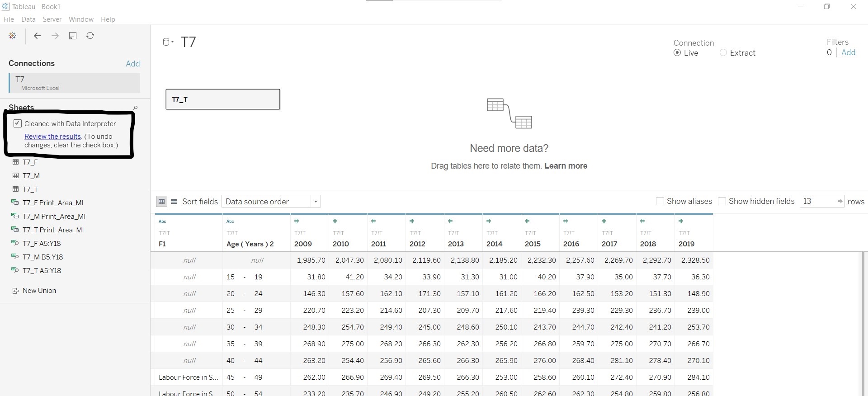
Task: Refresh the data source icon
Action: [x=90, y=36]
